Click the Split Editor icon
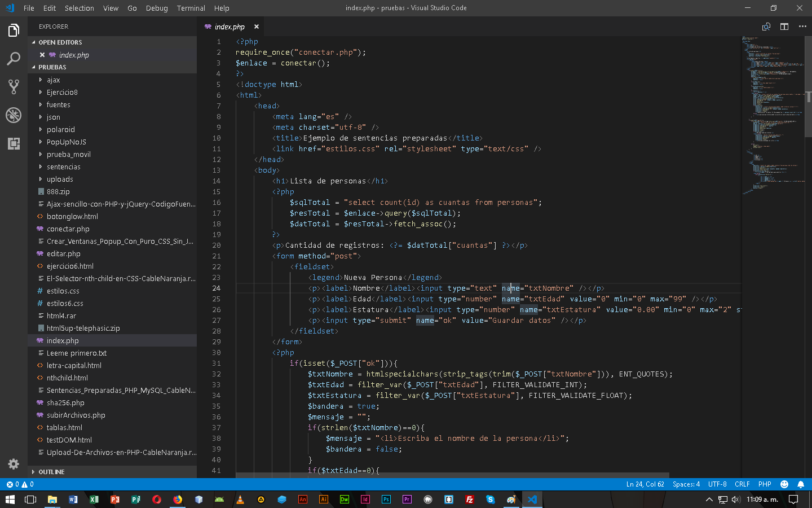 coord(784,27)
